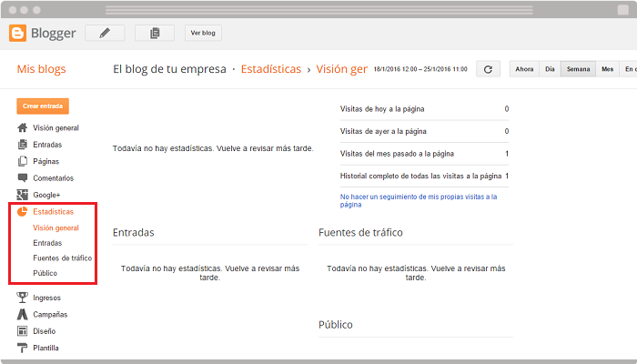Open the Campañas sidebar icon
The width and height of the screenshot is (637, 364).
(23, 314)
